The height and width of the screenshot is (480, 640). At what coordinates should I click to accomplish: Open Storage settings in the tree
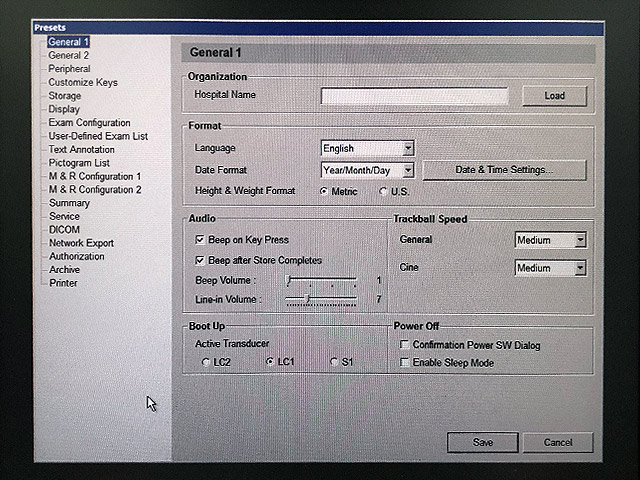coord(64,96)
